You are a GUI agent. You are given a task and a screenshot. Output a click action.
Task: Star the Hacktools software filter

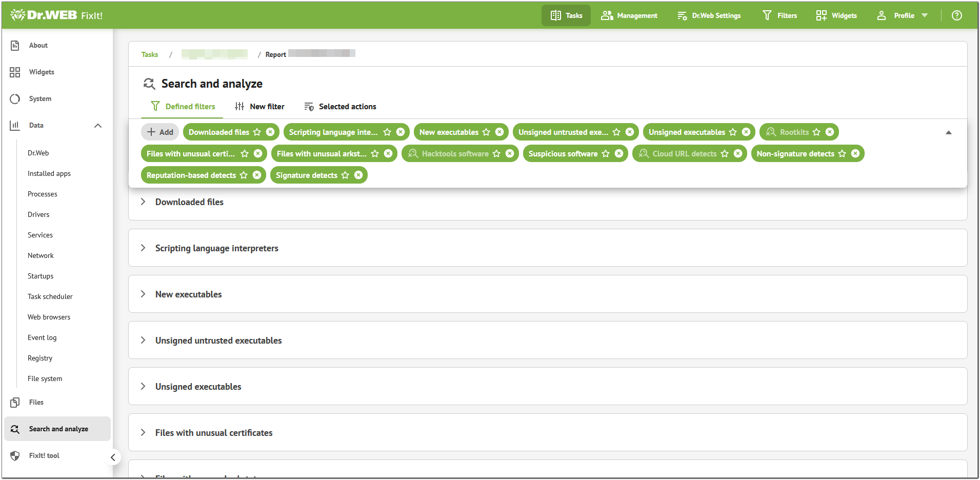pyautogui.click(x=496, y=153)
